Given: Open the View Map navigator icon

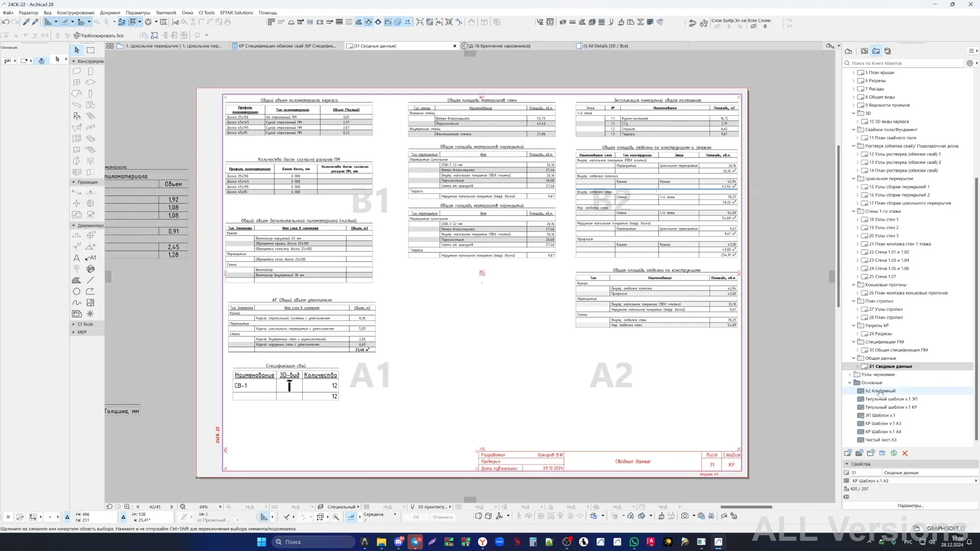Looking at the screenshot, I should pos(864,51).
